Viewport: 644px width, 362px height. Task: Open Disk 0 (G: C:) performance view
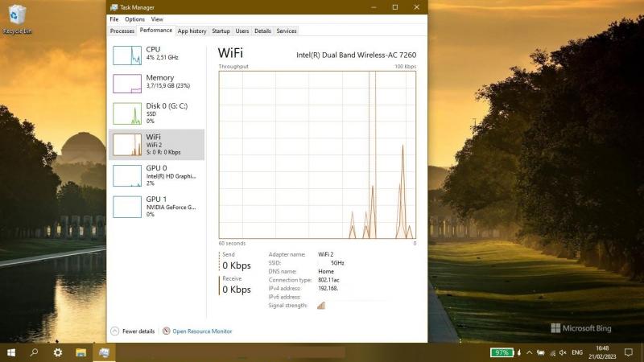[x=156, y=113]
